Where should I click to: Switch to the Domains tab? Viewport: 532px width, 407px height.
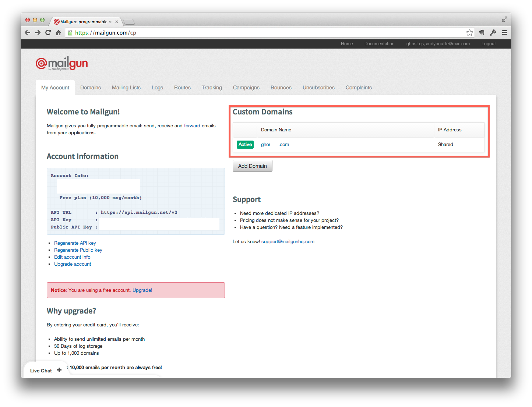[91, 88]
